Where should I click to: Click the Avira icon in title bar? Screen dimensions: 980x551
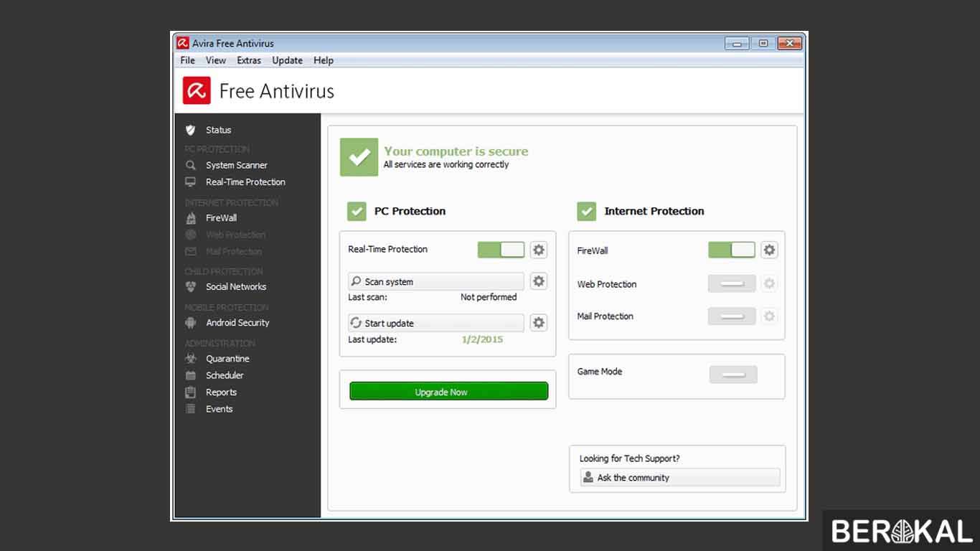(x=183, y=43)
